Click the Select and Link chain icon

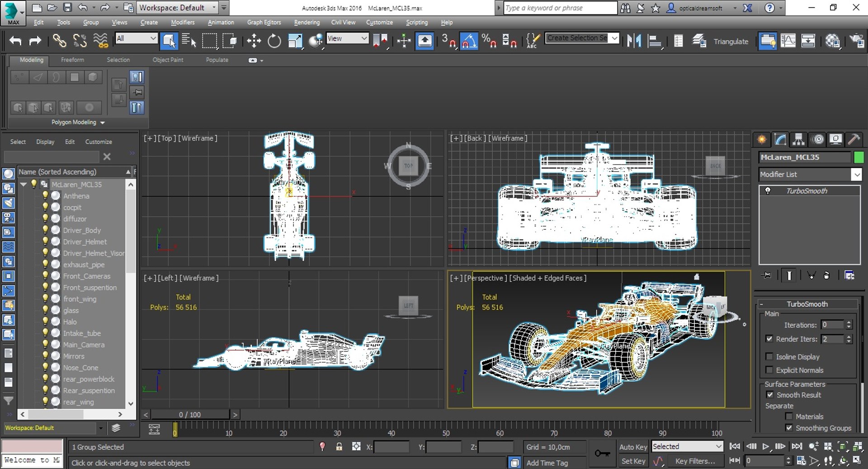click(x=59, y=41)
